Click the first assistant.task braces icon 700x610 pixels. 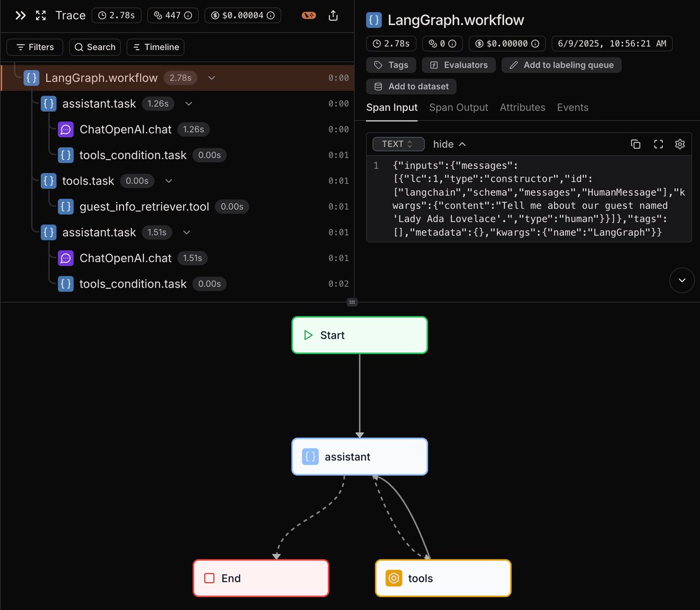coord(48,104)
